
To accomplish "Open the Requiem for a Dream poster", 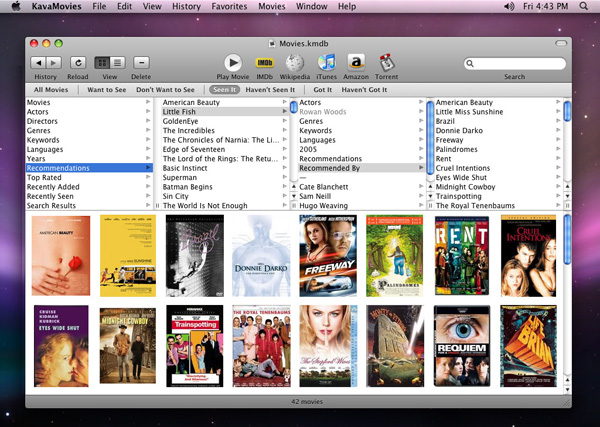I will tap(462, 346).
